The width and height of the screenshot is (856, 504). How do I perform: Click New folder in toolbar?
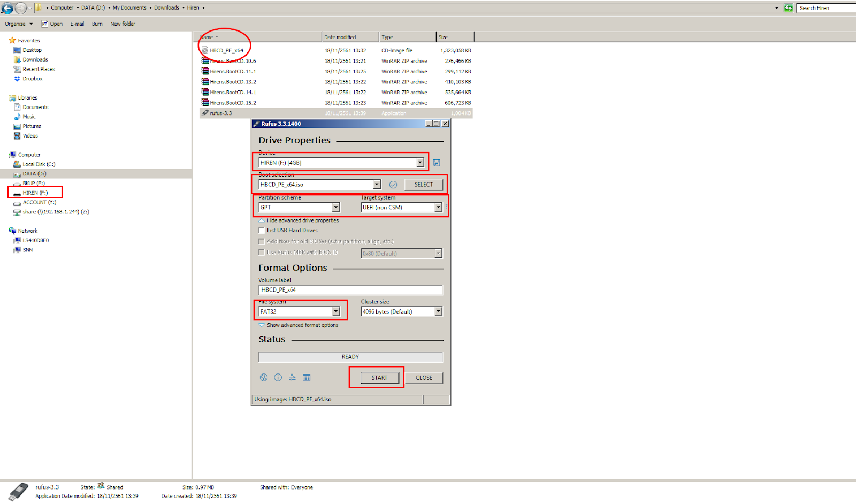(123, 24)
